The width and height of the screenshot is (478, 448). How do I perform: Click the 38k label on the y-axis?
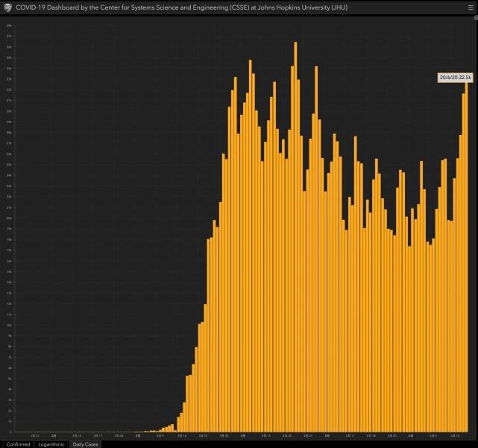coord(9,25)
